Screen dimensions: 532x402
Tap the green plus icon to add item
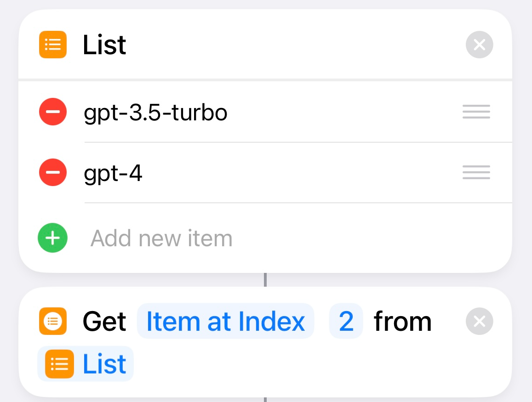point(52,238)
